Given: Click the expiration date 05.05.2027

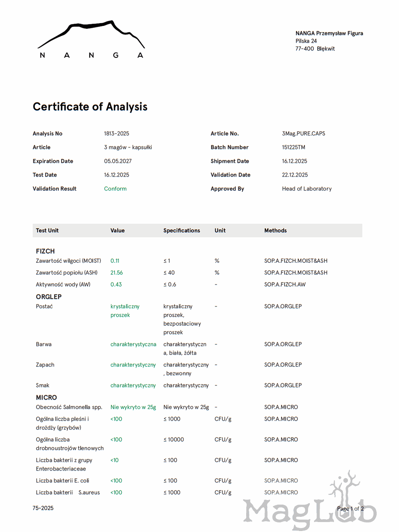Looking at the screenshot, I should tap(118, 161).
